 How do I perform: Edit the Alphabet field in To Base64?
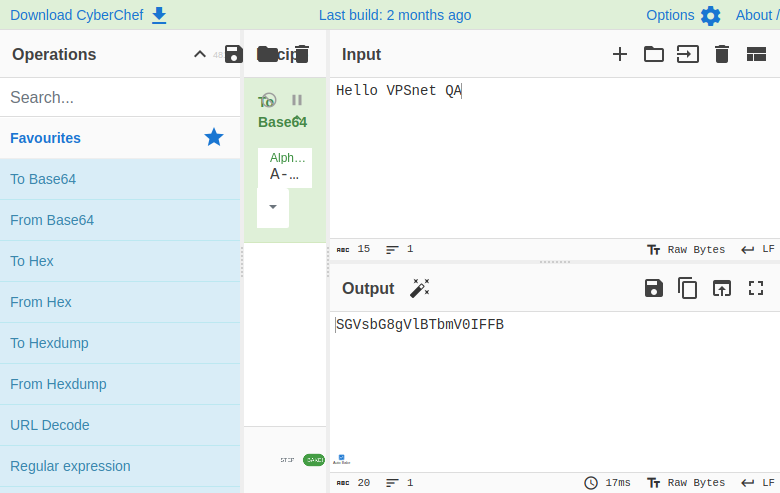click(285, 168)
